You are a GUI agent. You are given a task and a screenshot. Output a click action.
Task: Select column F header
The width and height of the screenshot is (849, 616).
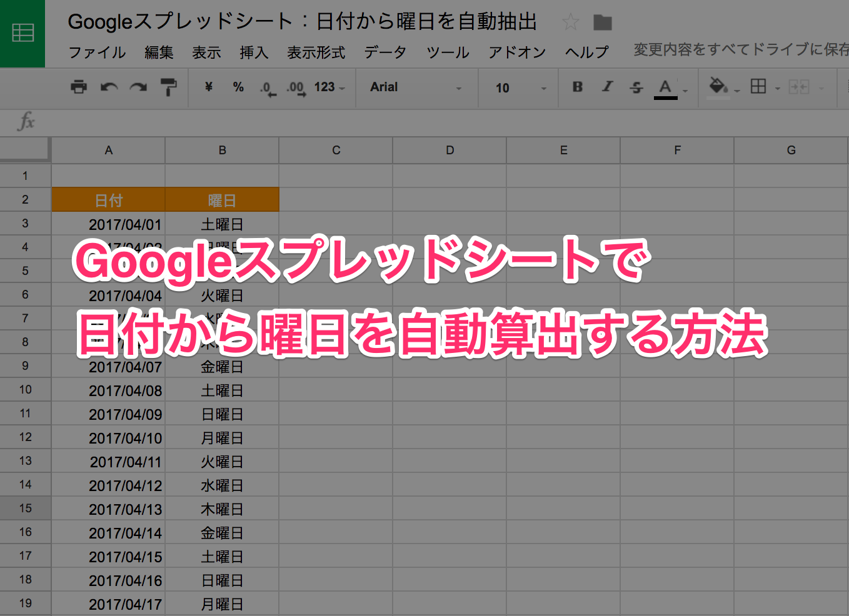(677, 151)
